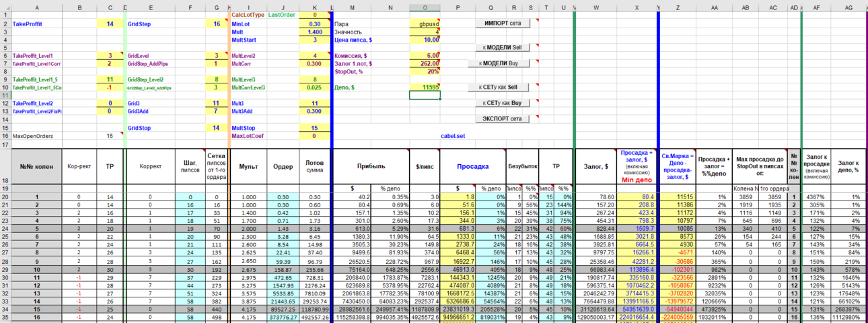Select the cell with value 4367%
Image resolution: width=868 pixels, height=323 pixels.
[818, 196]
